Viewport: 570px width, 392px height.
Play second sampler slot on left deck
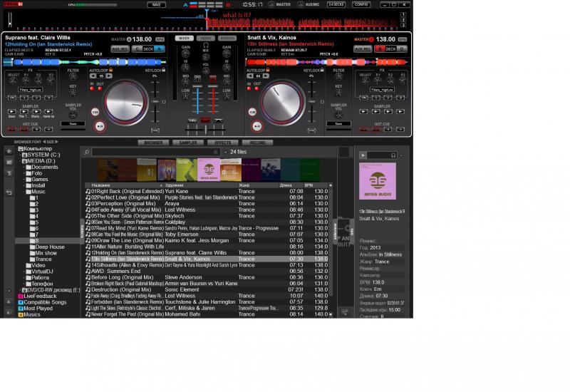24,112
